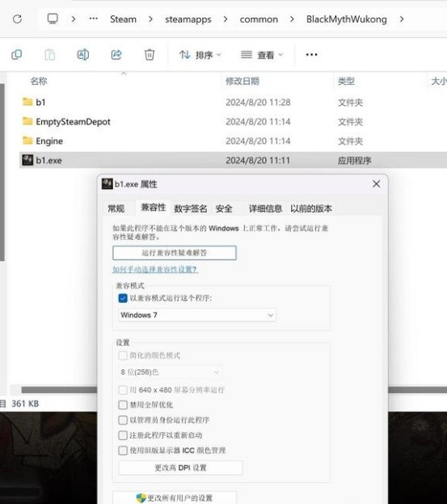Image resolution: width=447 pixels, height=504 pixels.
Task: Open the breadcrumb ellipsis for hidden path
Action: [x=94, y=19]
